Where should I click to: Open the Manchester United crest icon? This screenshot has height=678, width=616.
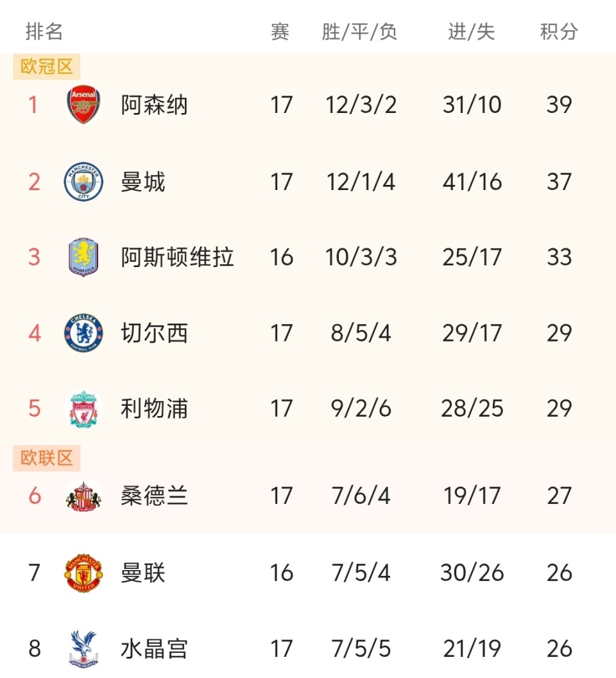tap(83, 573)
